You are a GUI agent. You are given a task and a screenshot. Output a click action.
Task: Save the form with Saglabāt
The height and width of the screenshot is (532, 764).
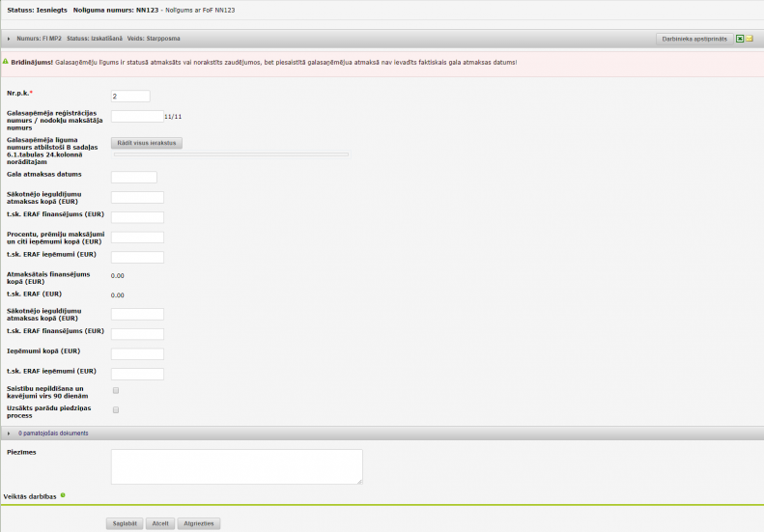pyautogui.click(x=124, y=523)
